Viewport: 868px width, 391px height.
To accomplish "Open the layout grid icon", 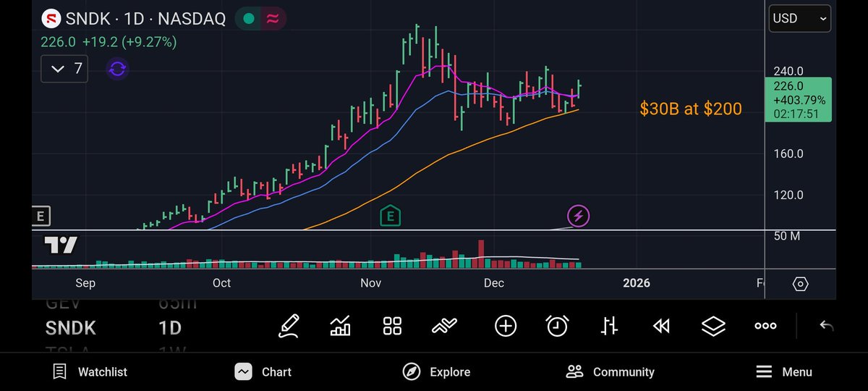I will click(392, 327).
